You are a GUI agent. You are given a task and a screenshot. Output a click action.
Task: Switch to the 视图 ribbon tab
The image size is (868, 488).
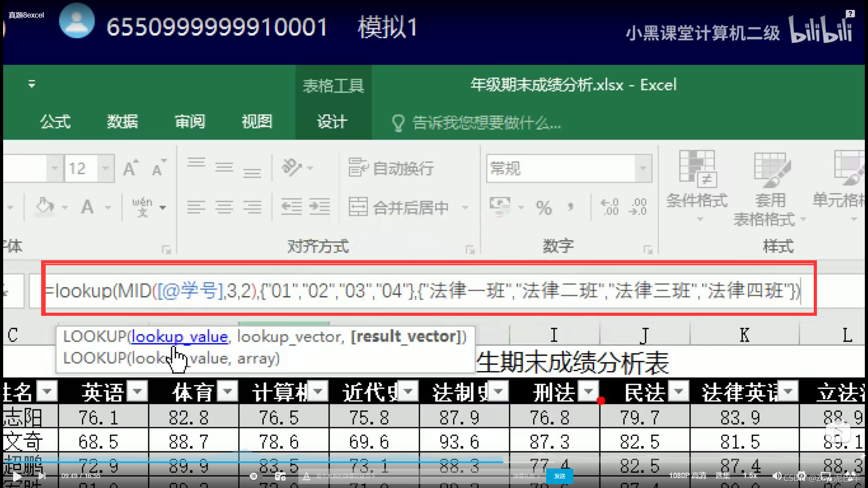point(257,122)
